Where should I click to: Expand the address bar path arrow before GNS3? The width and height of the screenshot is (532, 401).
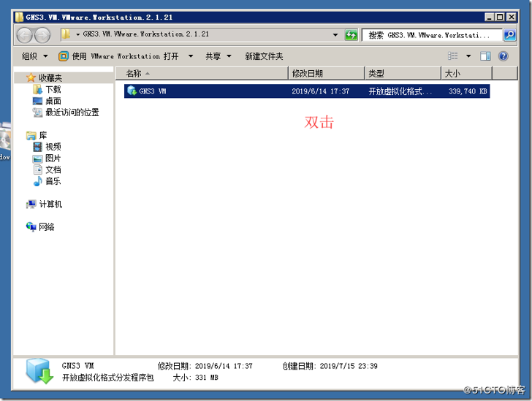pyautogui.click(x=77, y=34)
